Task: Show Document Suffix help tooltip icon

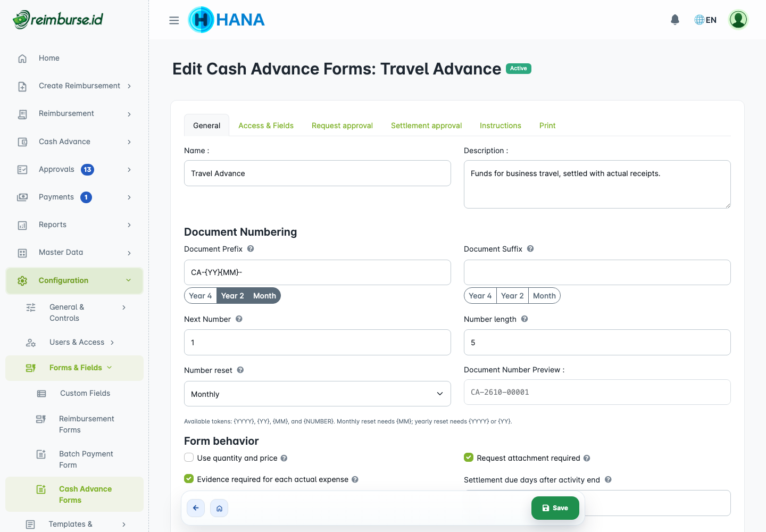Action: [530, 248]
